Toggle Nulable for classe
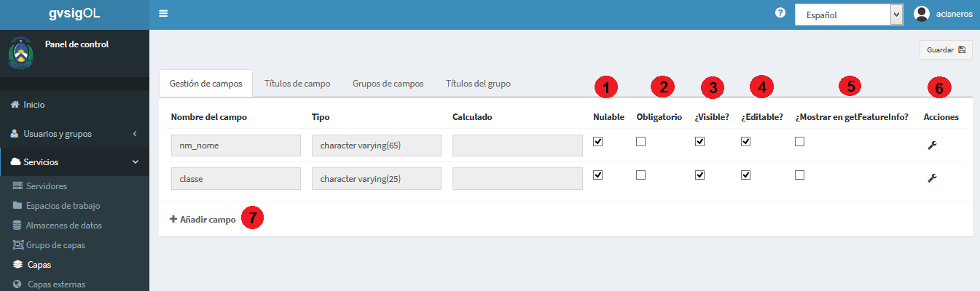Image resolution: width=980 pixels, height=291 pixels. [x=597, y=175]
